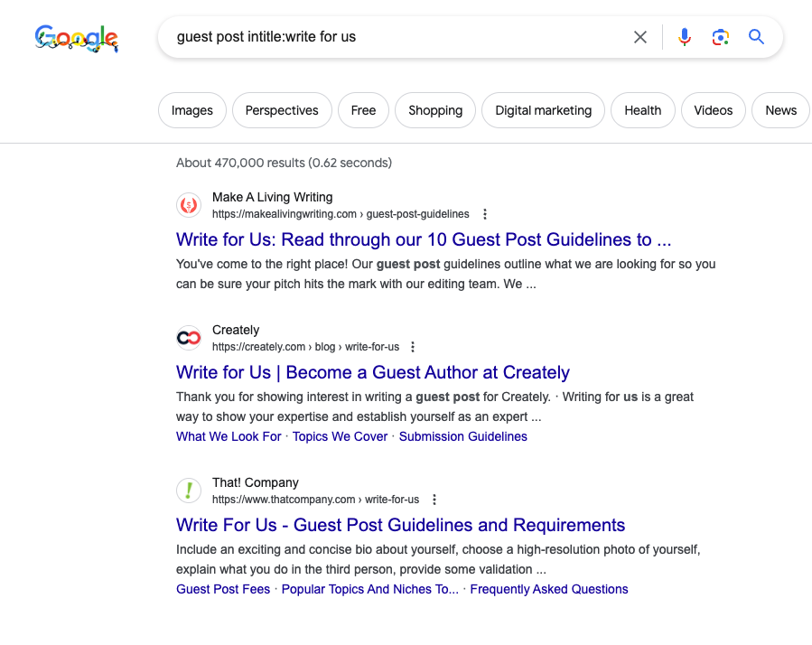Screen dimensions: 812x645
Task: Open three-dot menu for Creately result
Action: [x=414, y=347]
